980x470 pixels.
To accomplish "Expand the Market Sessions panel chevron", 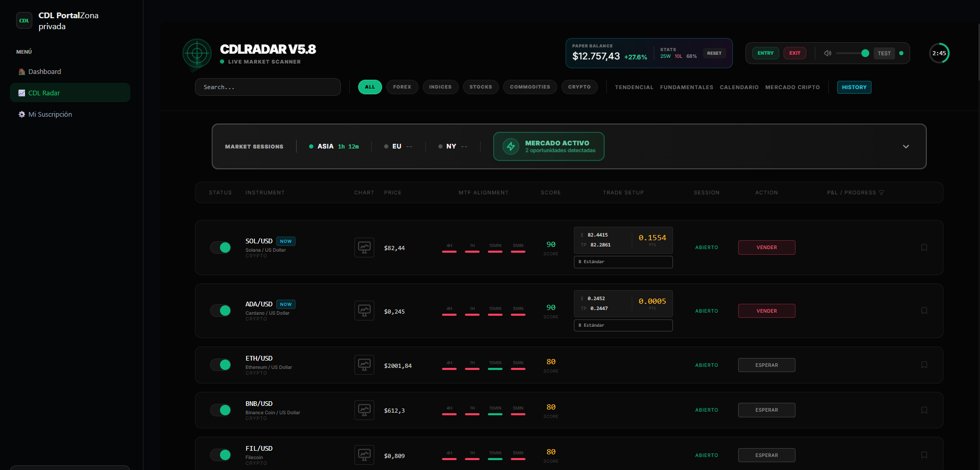I will tap(906, 146).
